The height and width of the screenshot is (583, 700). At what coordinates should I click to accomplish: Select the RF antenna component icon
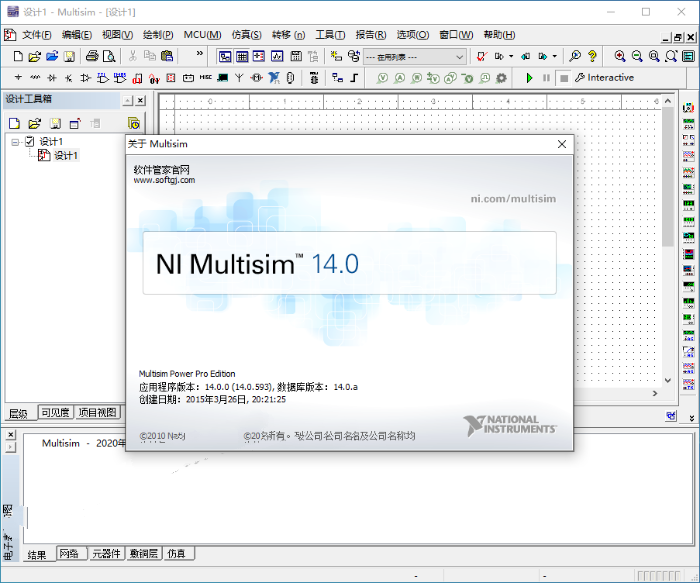[x=239, y=78]
